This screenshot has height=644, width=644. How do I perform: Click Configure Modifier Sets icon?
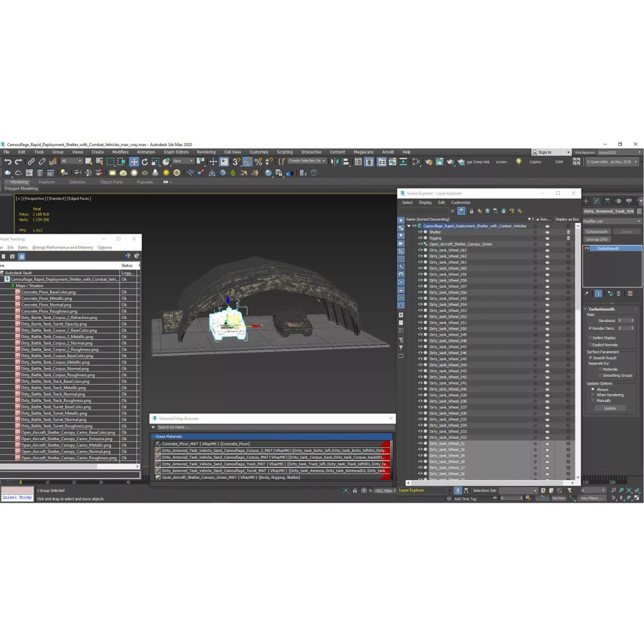[x=630, y=293]
